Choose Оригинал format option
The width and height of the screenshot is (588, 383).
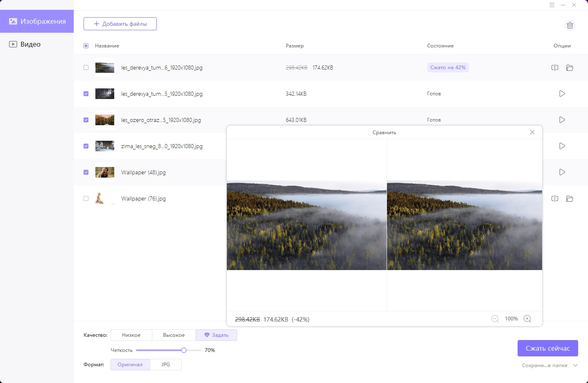tap(130, 365)
